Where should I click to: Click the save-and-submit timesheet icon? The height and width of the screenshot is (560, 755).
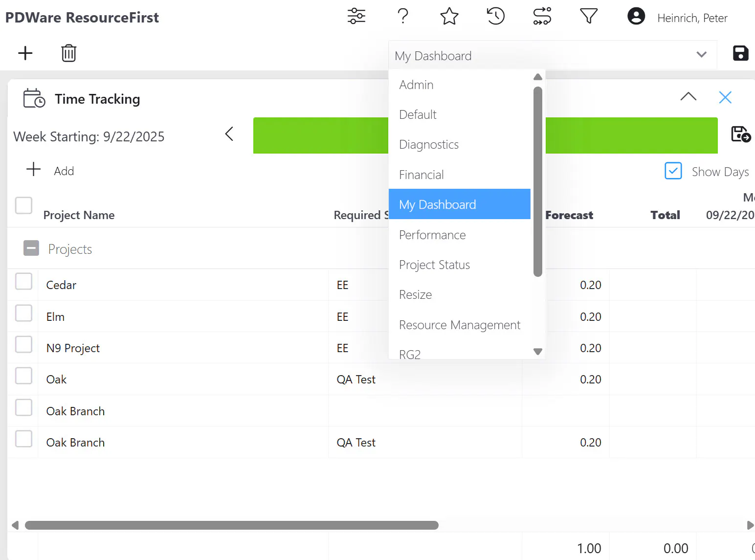tap(741, 134)
